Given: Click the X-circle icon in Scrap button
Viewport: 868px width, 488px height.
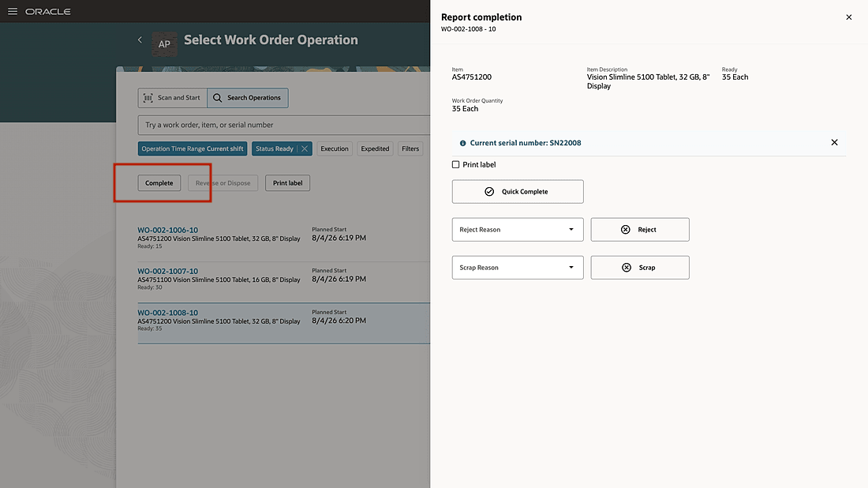Looking at the screenshot, I should [x=626, y=268].
